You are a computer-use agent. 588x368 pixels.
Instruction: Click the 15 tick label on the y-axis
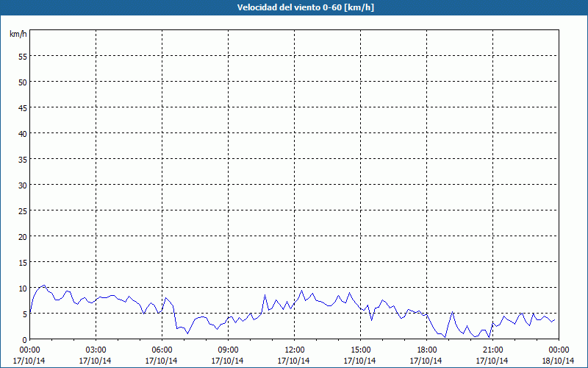22,262
